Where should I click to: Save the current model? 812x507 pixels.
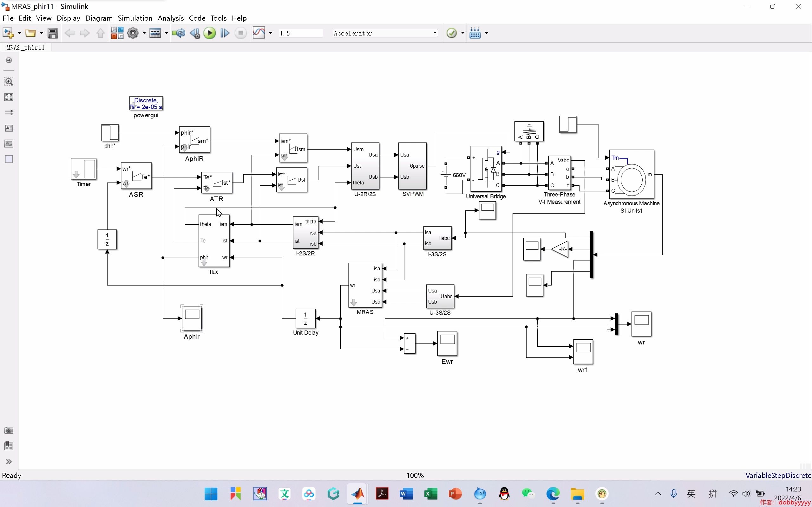pos(53,33)
